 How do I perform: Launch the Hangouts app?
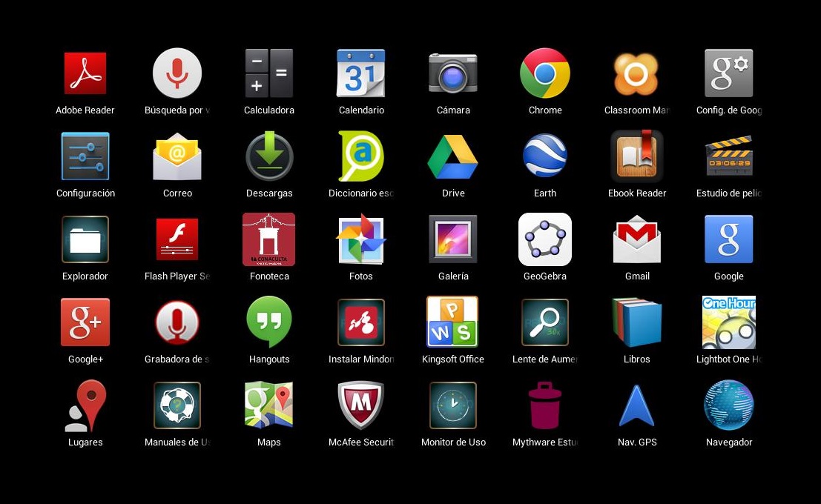[x=269, y=322]
